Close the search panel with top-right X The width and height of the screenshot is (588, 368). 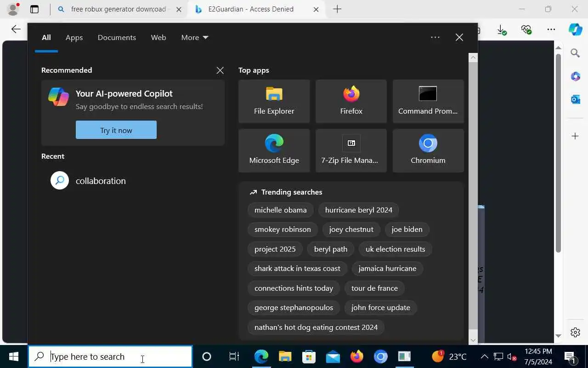pos(459,38)
